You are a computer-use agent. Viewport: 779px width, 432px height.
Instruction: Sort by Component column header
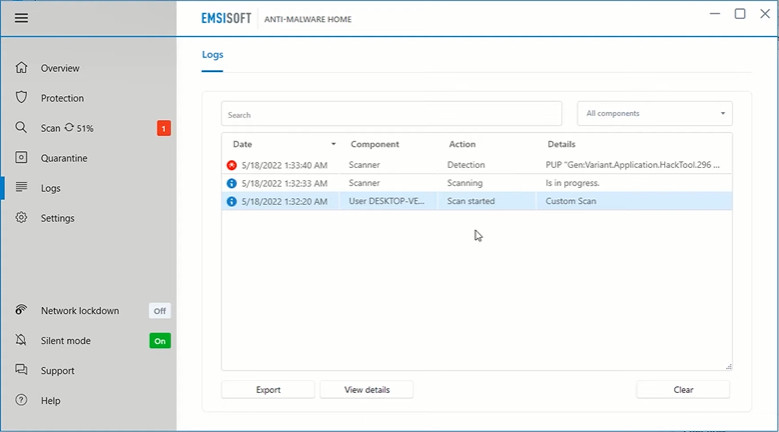click(x=375, y=144)
